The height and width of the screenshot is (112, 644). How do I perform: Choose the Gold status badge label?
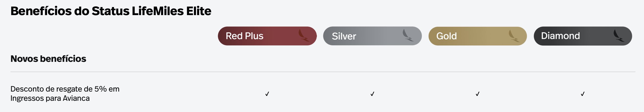[x=447, y=36]
